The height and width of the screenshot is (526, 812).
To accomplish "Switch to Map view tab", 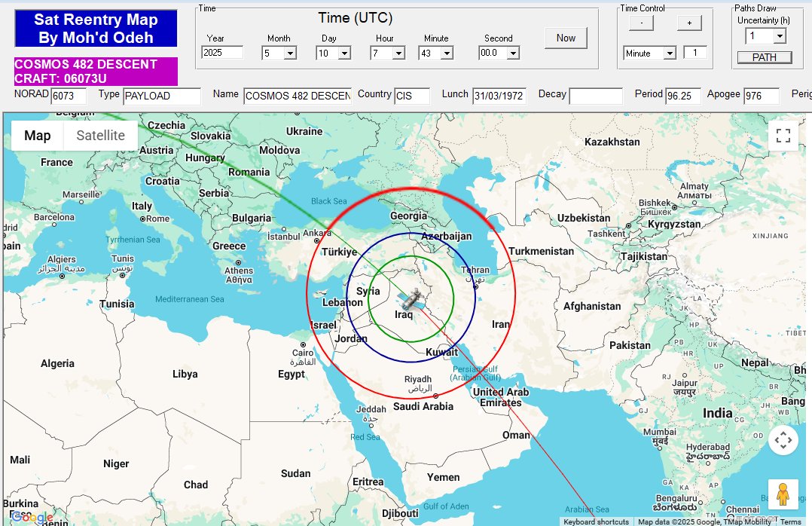I will pos(38,136).
